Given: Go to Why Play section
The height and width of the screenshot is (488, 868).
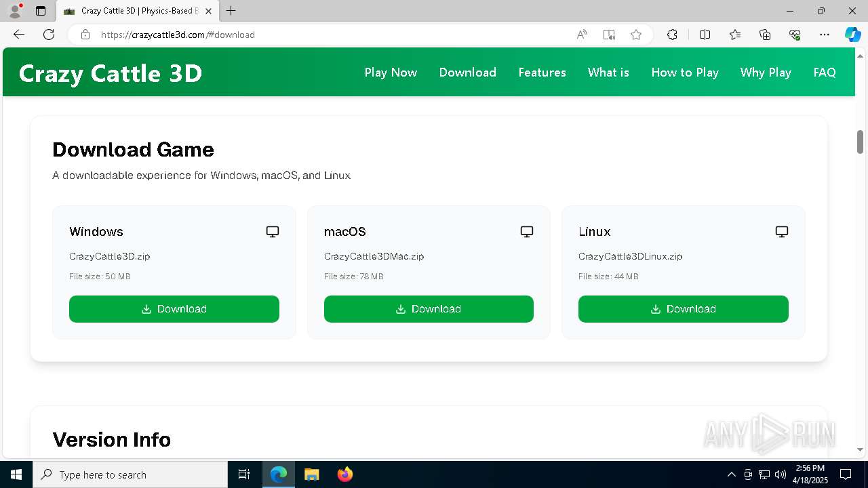Looking at the screenshot, I should [766, 73].
